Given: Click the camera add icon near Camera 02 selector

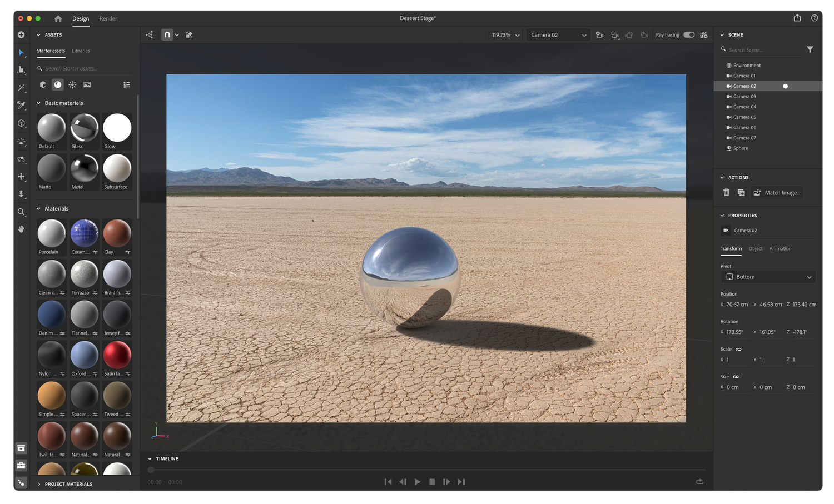Looking at the screenshot, I should (x=599, y=34).
